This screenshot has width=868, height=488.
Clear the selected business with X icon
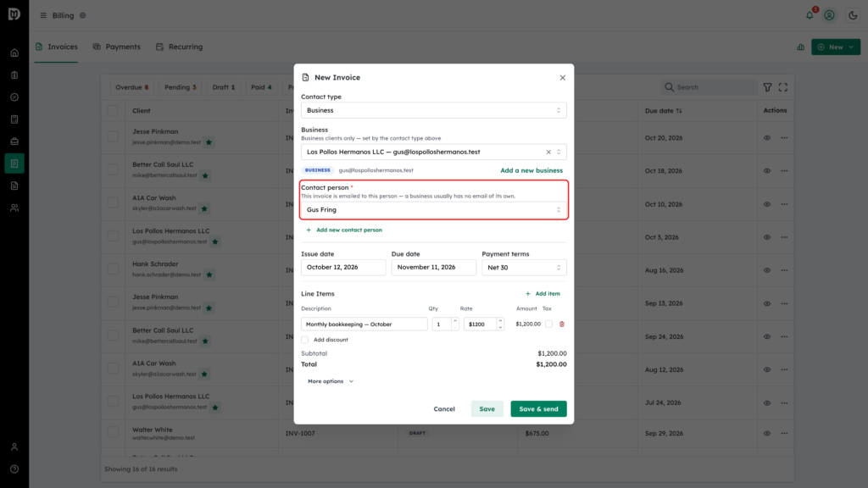coord(548,152)
